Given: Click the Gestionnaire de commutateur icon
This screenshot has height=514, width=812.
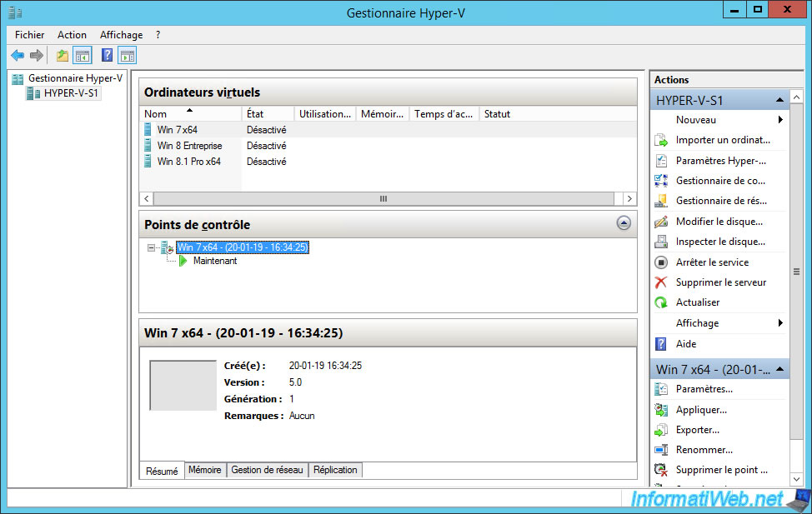Looking at the screenshot, I should click(x=661, y=181).
